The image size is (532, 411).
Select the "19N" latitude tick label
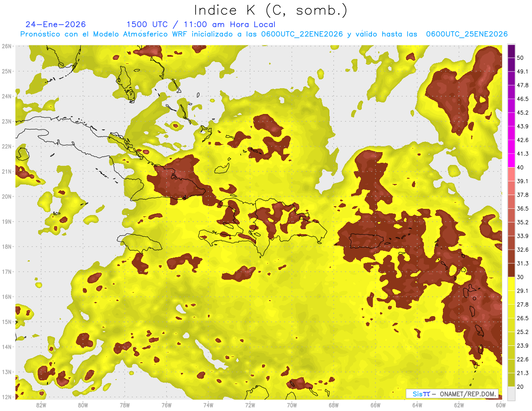6,222
